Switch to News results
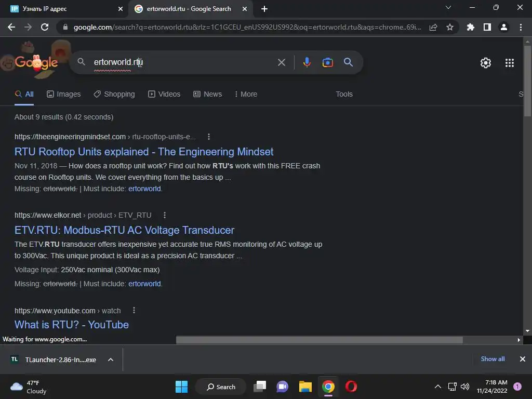532x399 pixels. tap(208, 95)
